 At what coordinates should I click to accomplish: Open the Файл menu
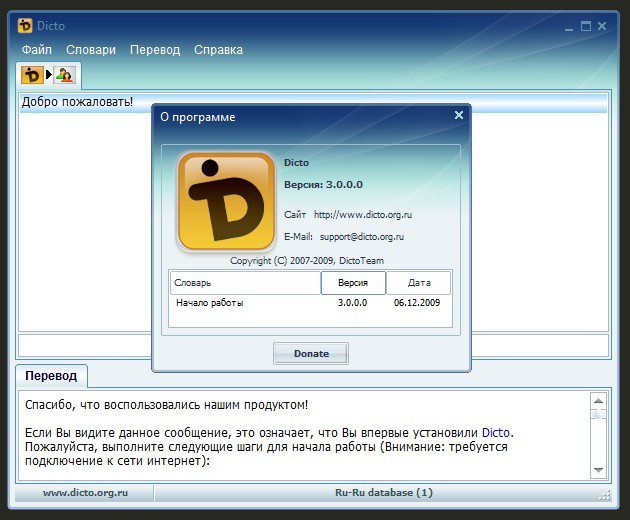[x=37, y=49]
